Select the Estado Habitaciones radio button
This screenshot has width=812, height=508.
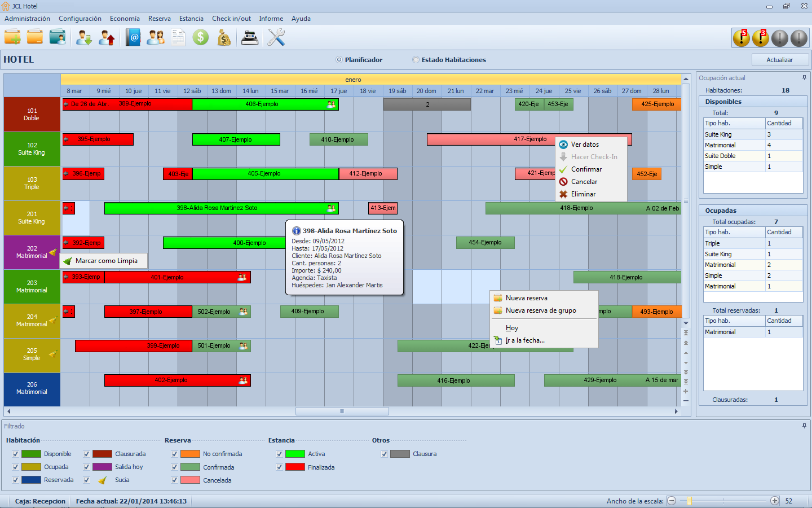416,60
